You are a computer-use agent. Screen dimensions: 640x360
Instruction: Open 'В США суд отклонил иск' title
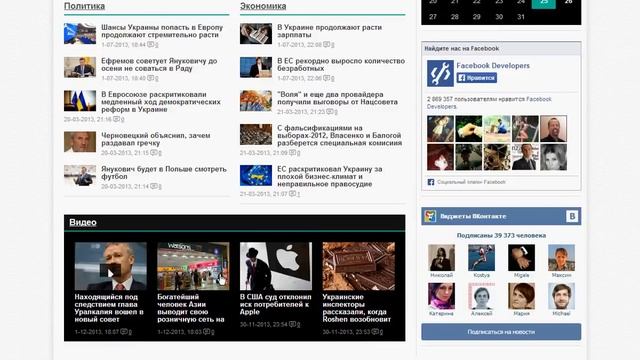click(276, 304)
